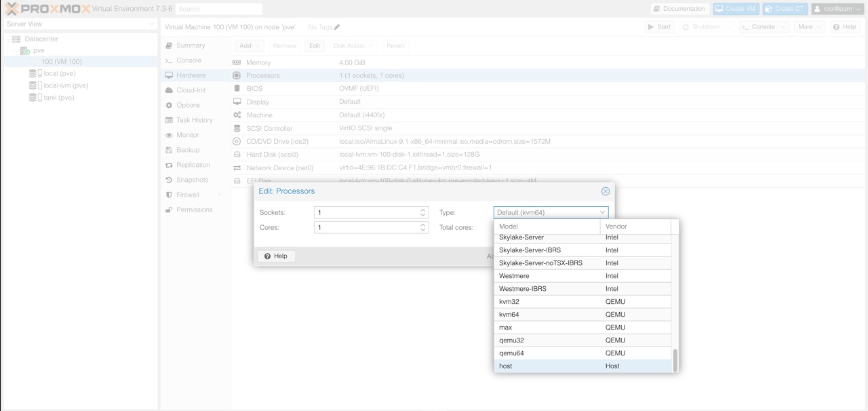Select the local-lvm (pve) storage icon
This screenshot has width=868, height=411.
tap(35, 85)
